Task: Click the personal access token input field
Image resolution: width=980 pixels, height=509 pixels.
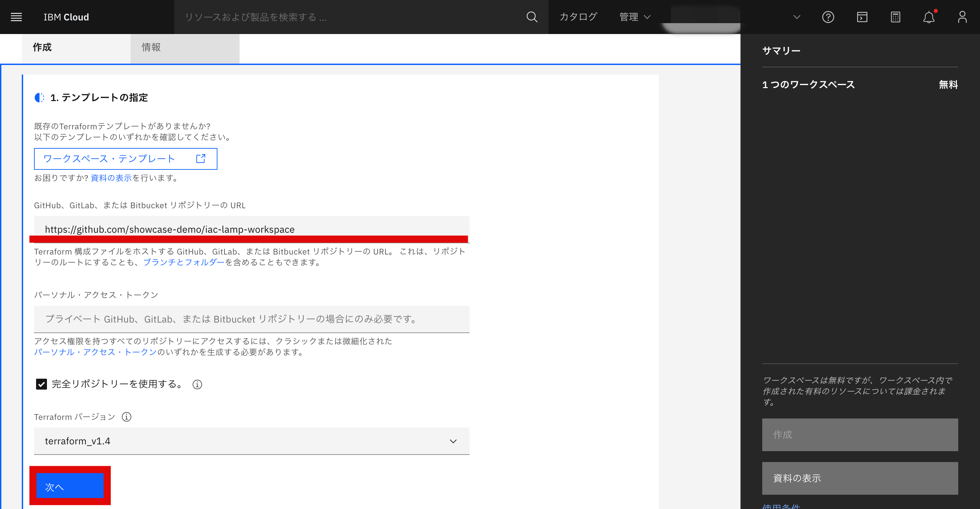Action: (251, 319)
